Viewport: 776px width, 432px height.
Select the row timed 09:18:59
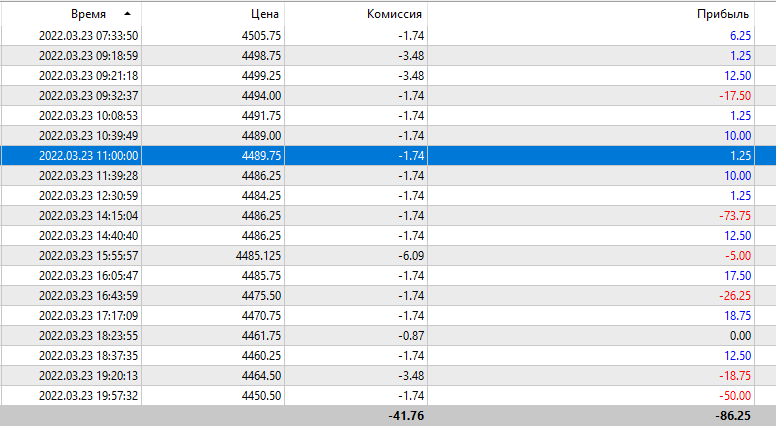coord(88,55)
